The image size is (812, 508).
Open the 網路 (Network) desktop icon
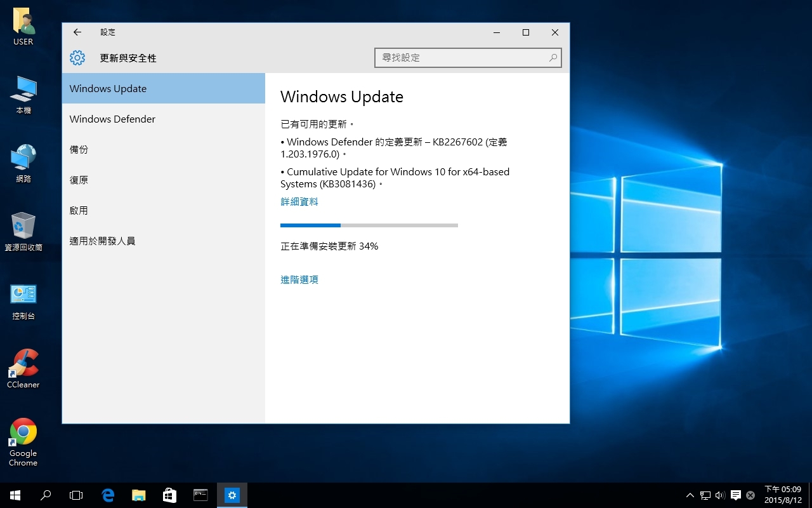pos(23,164)
